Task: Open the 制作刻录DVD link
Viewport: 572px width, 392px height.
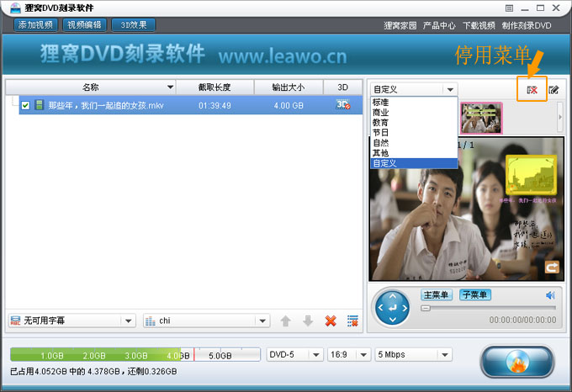Action: 527,25
